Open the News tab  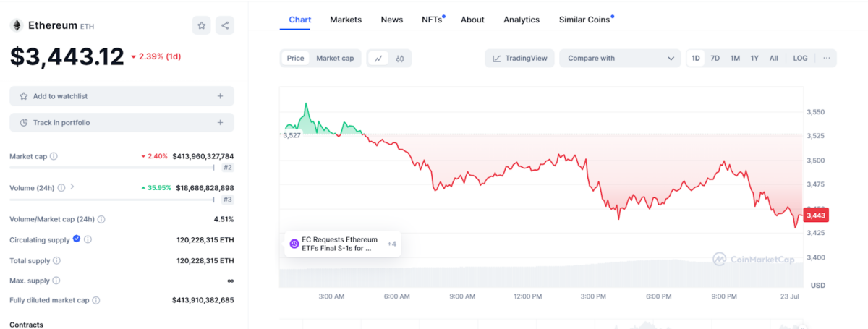(x=392, y=20)
